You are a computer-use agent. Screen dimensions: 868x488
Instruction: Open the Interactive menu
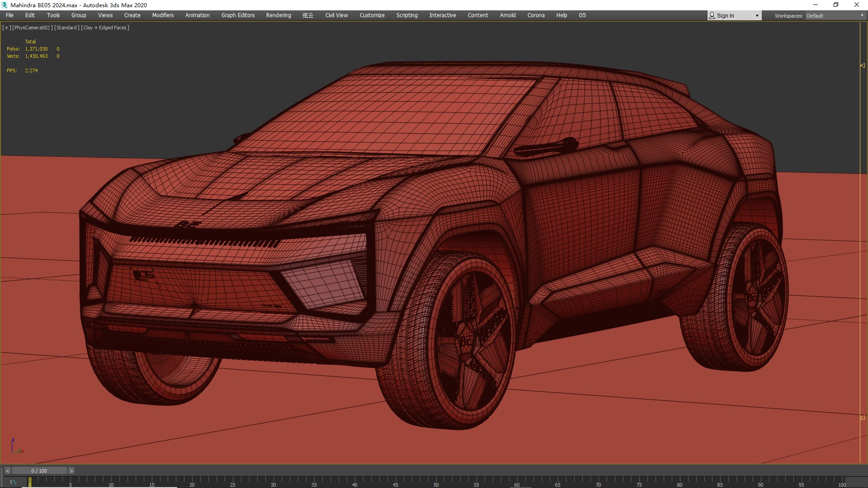pos(443,15)
